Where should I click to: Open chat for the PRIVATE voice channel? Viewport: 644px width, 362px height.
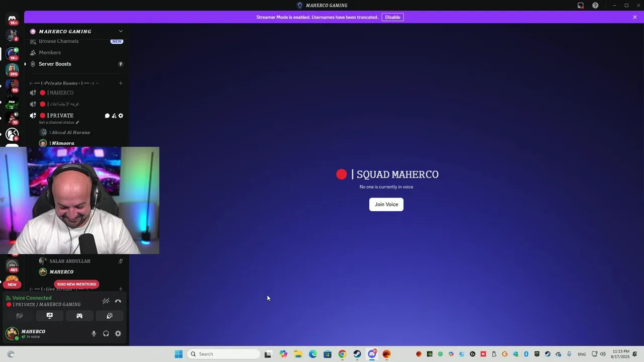tap(107, 116)
